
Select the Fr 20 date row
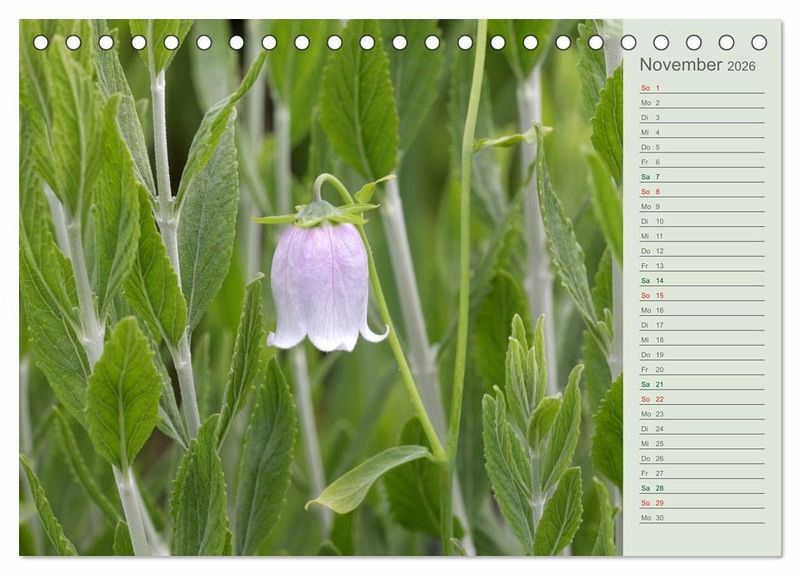[702, 369]
